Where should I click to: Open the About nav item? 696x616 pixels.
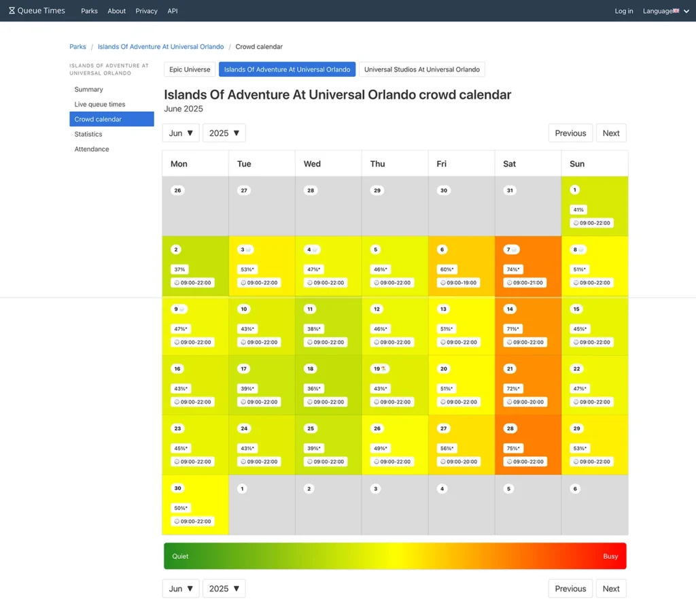116,11
